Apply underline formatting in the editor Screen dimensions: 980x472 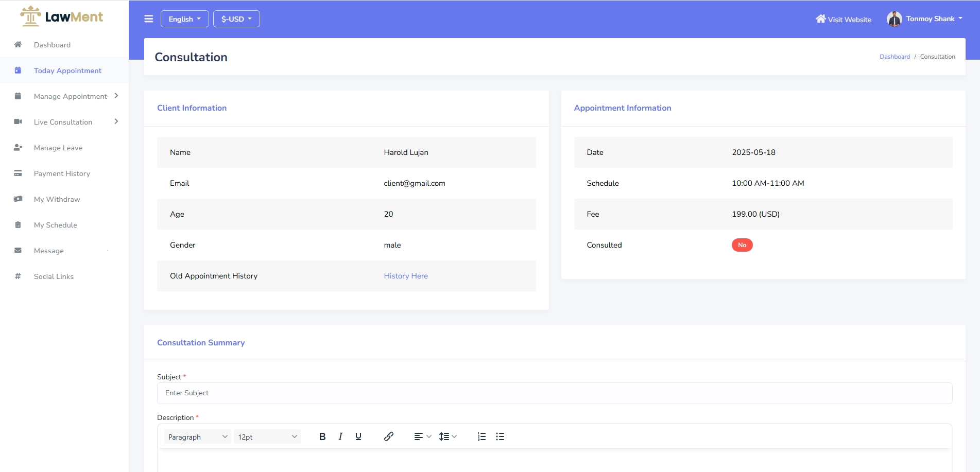pos(358,436)
